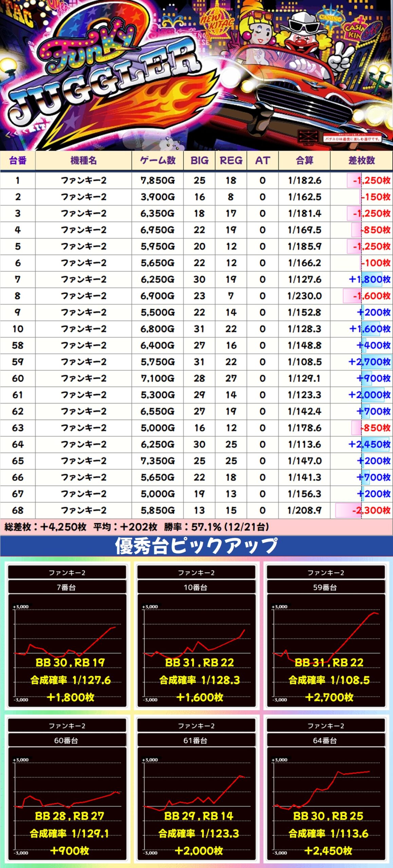Select the 台番 column header
The height and width of the screenshot is (868, 393).
point(18,160)
